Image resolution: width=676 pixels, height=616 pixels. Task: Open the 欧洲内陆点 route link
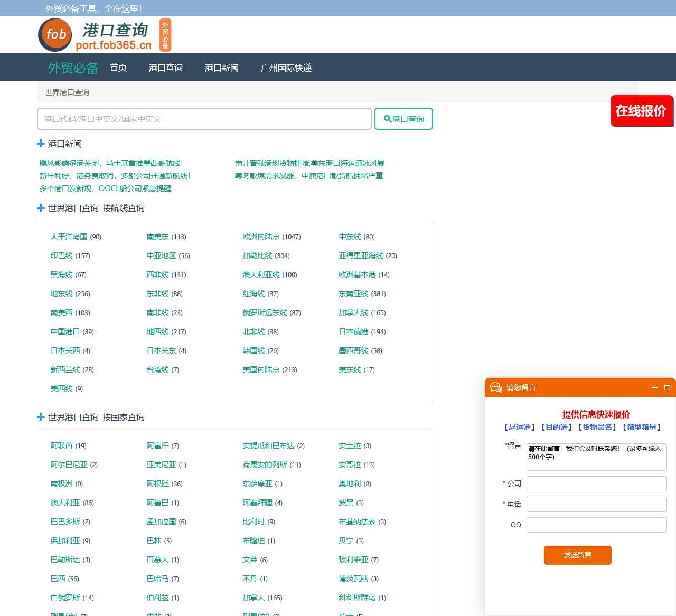coord(261,236)
